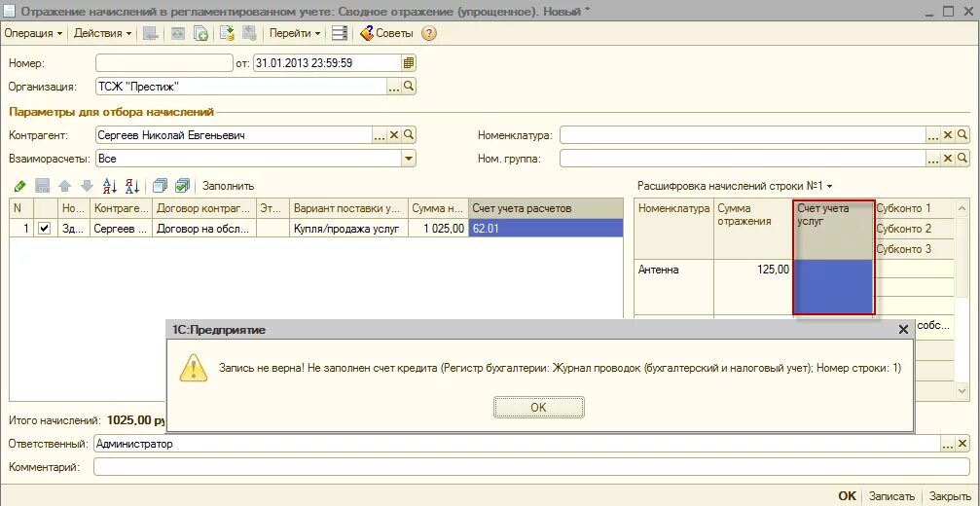This screenshot has width=980, height=506.
Task: Click ellipsis select button for Номенклатура
Action: (x=933, y=135)
